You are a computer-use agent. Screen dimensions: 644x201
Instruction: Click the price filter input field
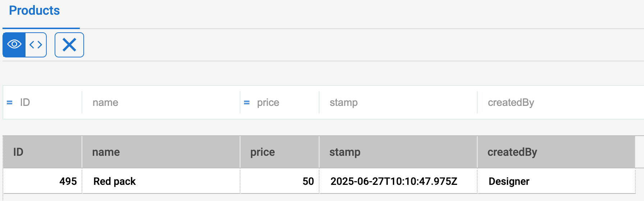click(286, 103)
